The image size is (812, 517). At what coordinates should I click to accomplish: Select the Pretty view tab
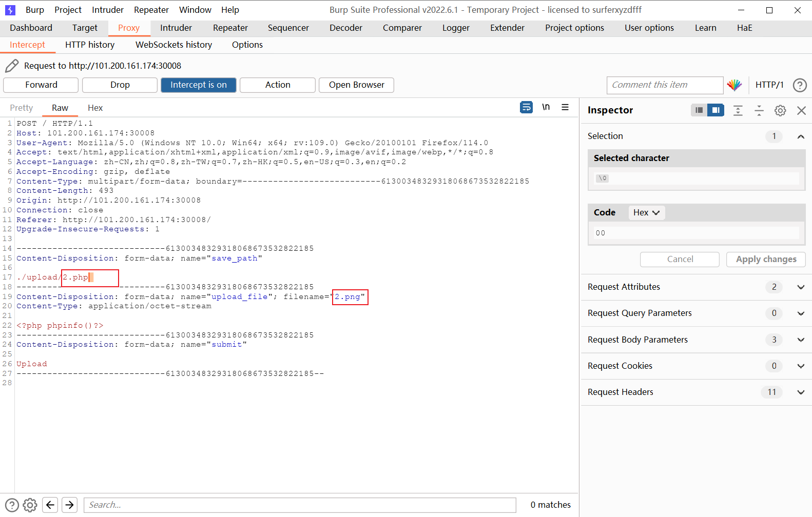coord(22,108)
